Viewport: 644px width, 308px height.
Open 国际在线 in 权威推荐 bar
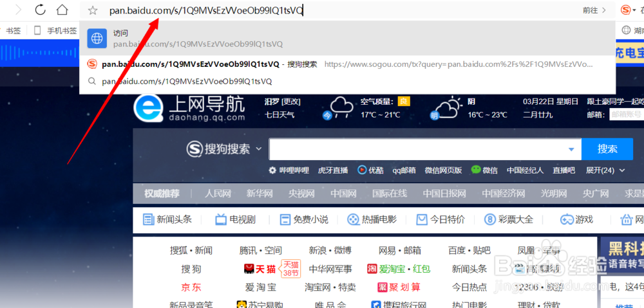390,194
